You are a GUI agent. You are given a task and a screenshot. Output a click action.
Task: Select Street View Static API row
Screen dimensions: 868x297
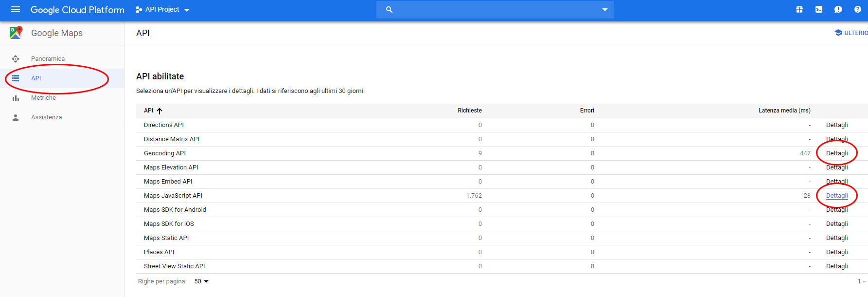(502, 266)
